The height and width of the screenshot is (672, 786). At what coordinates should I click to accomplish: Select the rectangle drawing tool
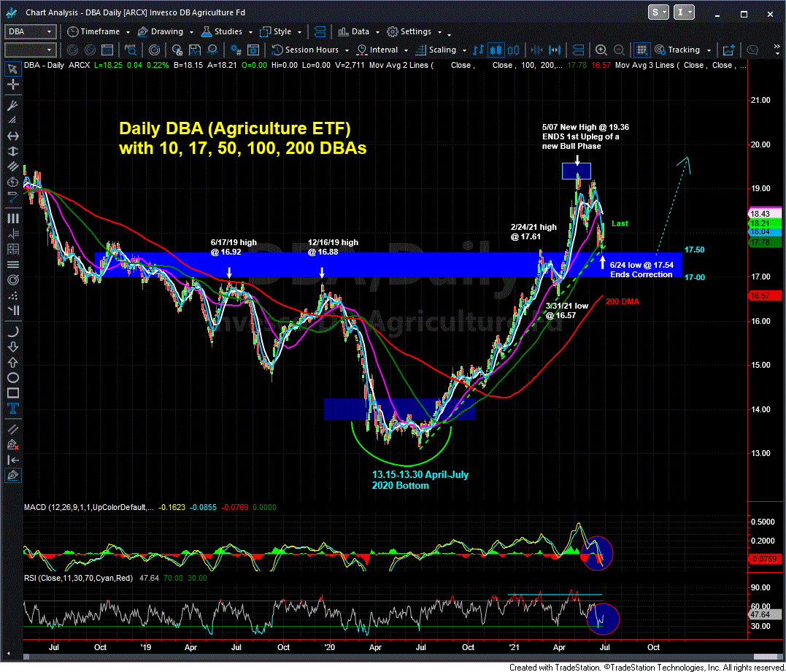(13, 393)
